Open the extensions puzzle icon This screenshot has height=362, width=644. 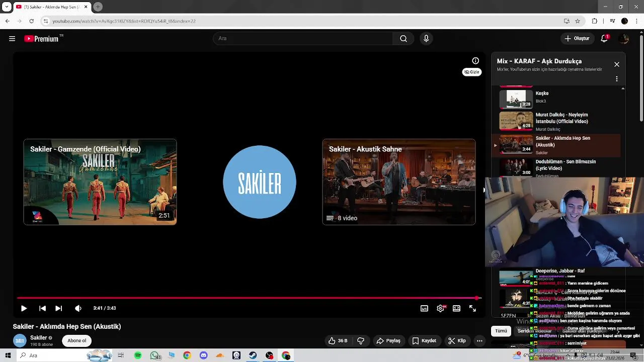coord(595,21)
